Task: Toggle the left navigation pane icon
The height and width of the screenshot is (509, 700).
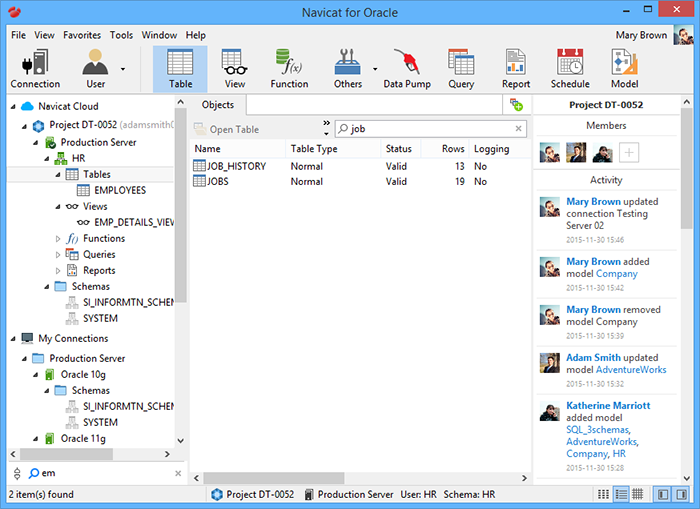Action: (663, 494)
